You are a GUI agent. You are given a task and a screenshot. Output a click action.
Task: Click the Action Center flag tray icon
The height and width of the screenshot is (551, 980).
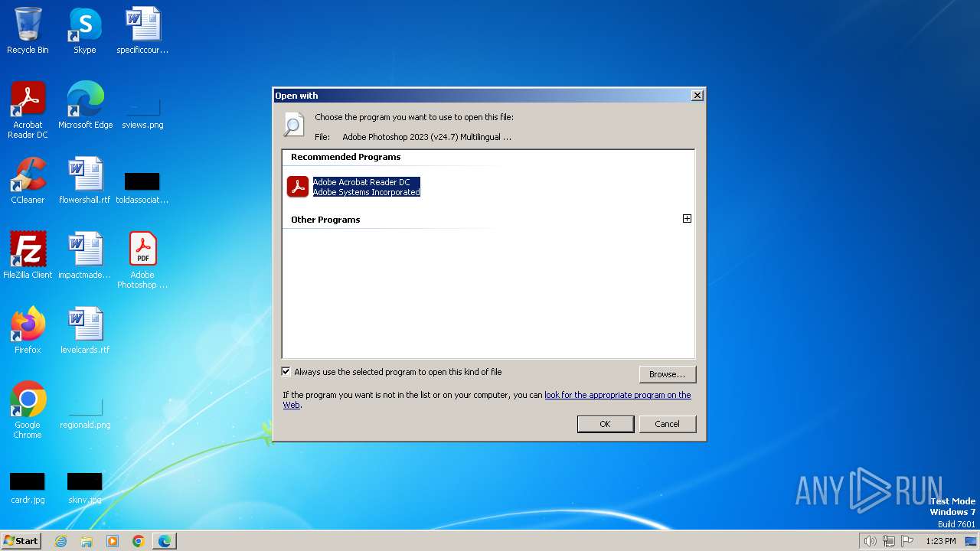[907, 541]
